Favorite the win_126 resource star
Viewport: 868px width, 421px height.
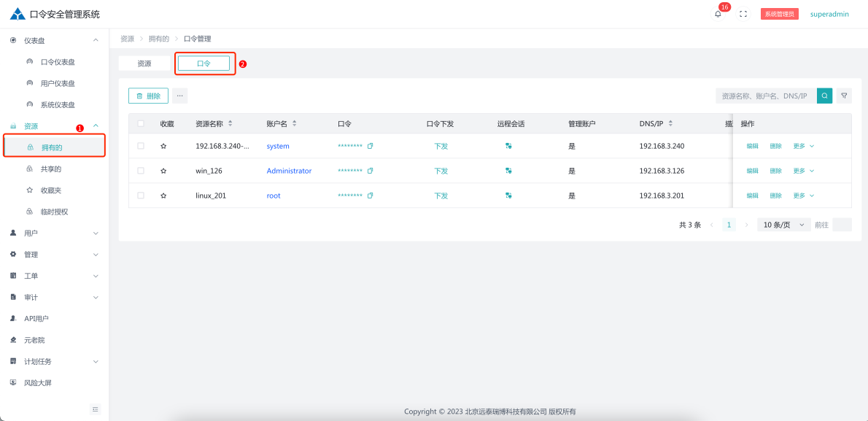pos(163,171)
